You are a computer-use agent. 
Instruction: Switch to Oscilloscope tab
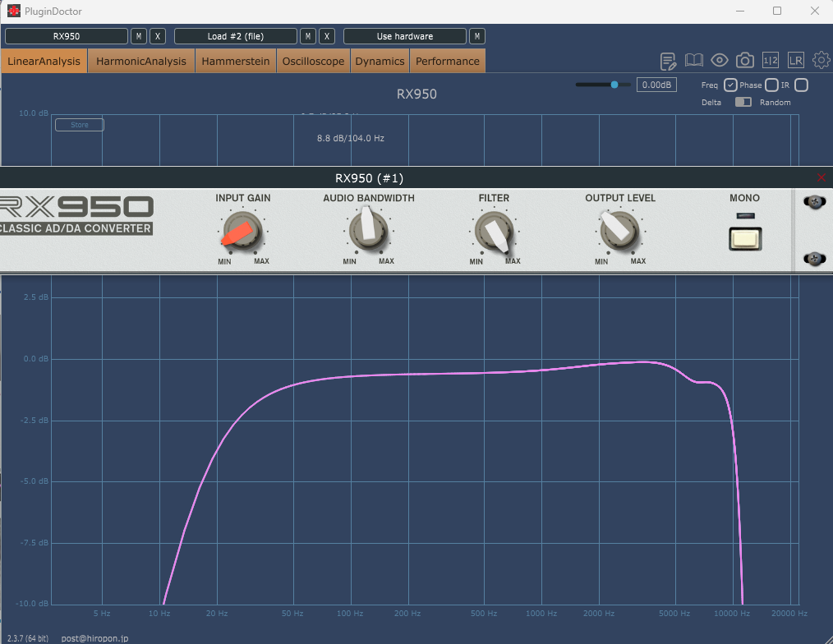314,61
